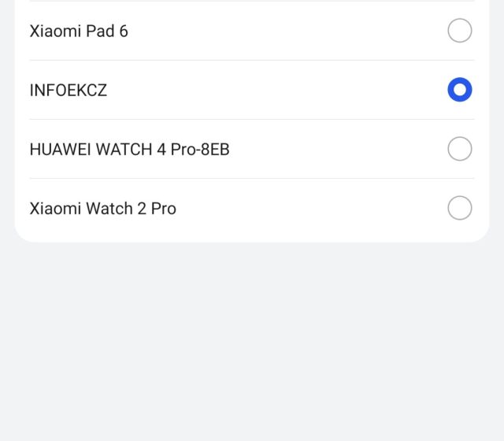Viewport: 504px width, 441px height.
Task: Select the Xiaomi Pad 6 radio button
Action: click(460, 31)
